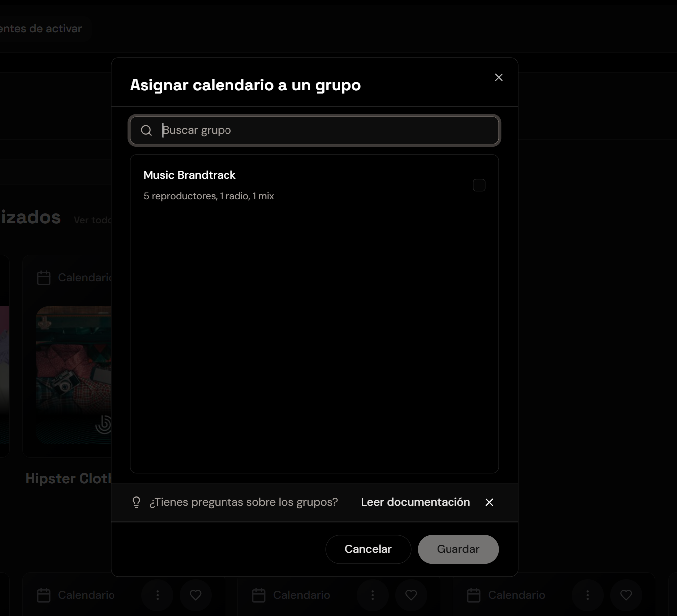Click calendar icon above the Hipster Cloth thumbnail

click(x=44, y=278)
